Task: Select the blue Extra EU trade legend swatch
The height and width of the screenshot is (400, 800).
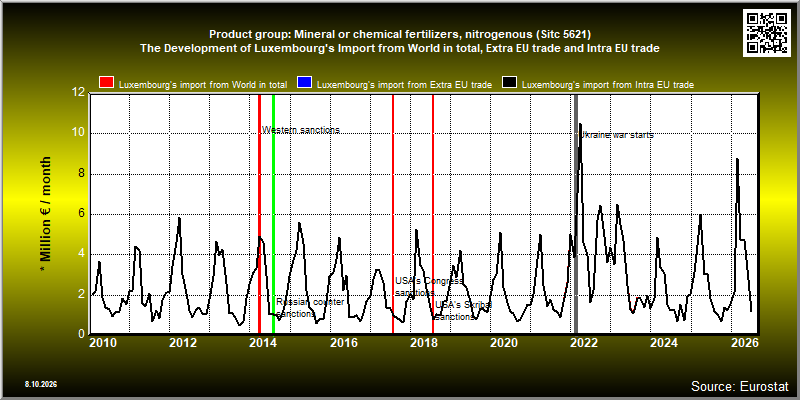Action: (305, 83)
